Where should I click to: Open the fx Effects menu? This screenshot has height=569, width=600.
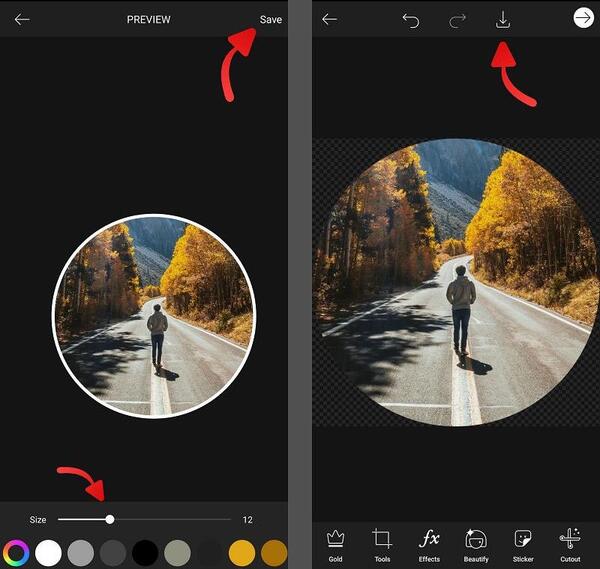click(429, 546)
